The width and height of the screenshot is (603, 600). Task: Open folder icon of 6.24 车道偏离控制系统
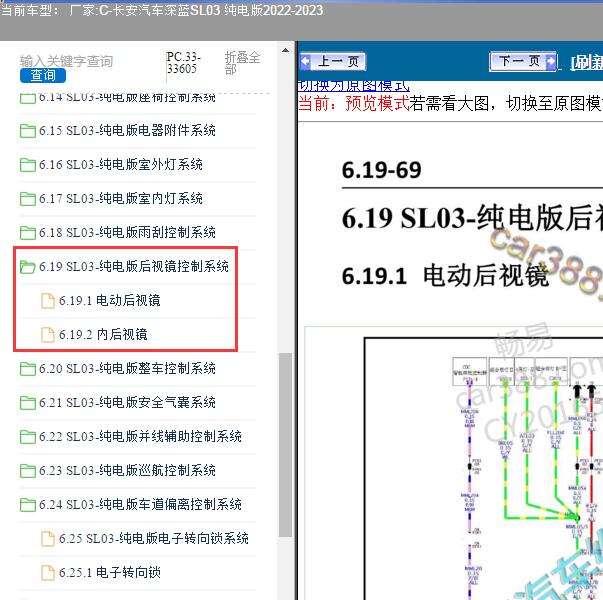click(x=28, y=504)
